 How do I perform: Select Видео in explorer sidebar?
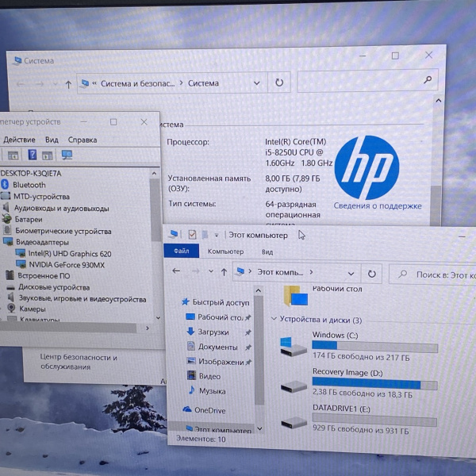pyautogui.click(x=209, y=376)
